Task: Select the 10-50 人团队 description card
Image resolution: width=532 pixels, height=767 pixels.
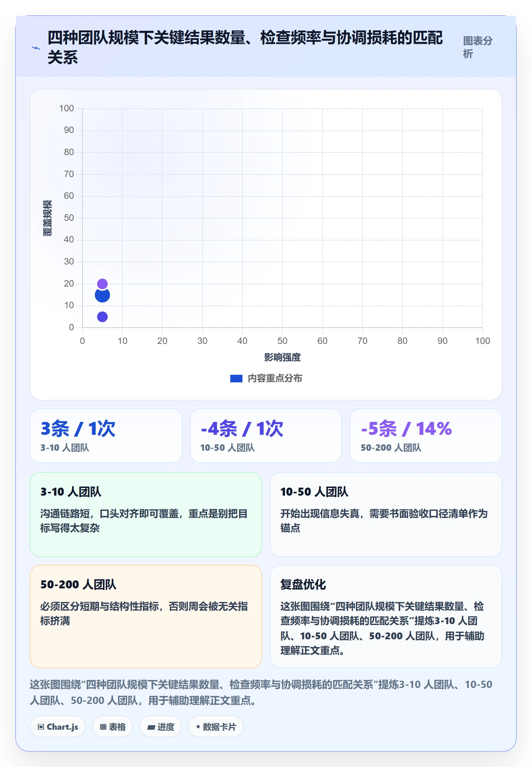Action: click(x=386, y=515)
